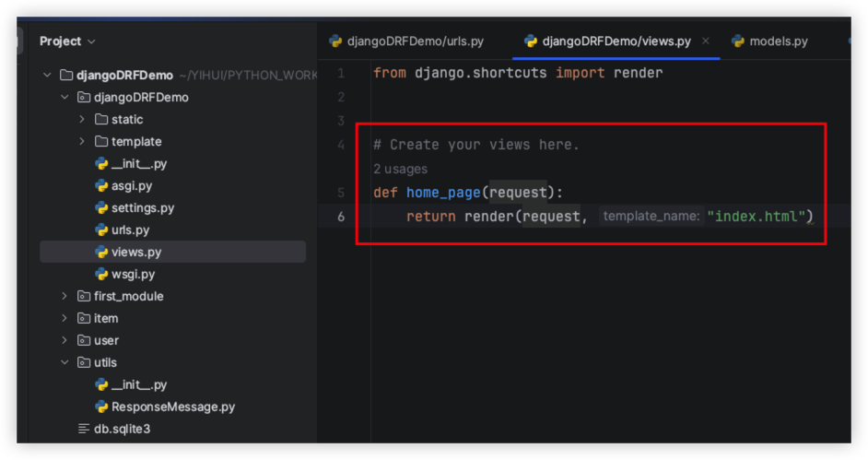Open urls.py in the project tree
Screen dimensions: 868x460
click(130, 230)
